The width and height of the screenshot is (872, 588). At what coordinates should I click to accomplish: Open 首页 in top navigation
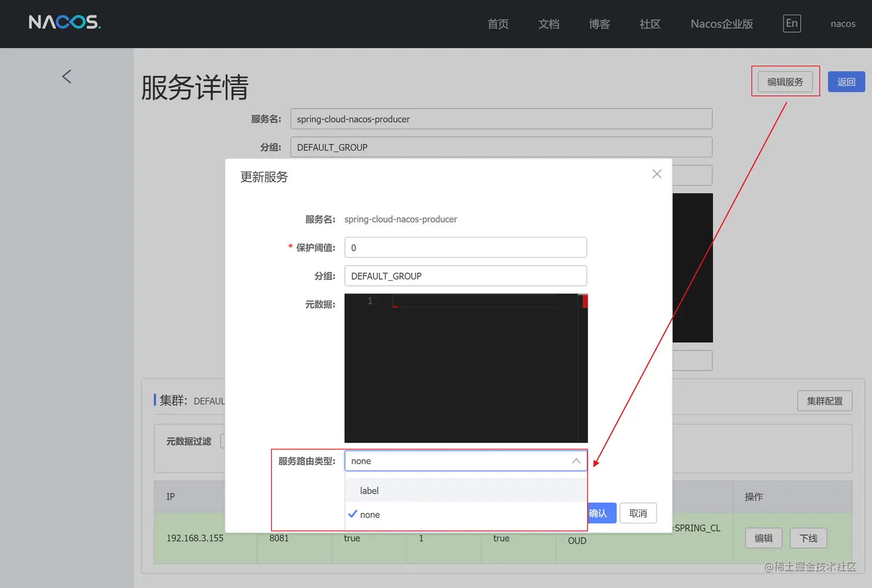point(498,24)
